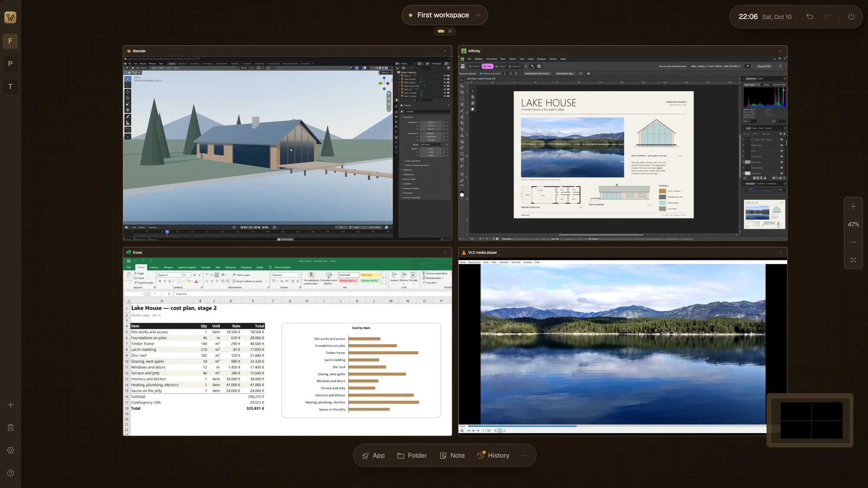Click Formatta come tabella in Excel ribbon
The height and width of the screenshot is (488, 868).
click(329, 278)
